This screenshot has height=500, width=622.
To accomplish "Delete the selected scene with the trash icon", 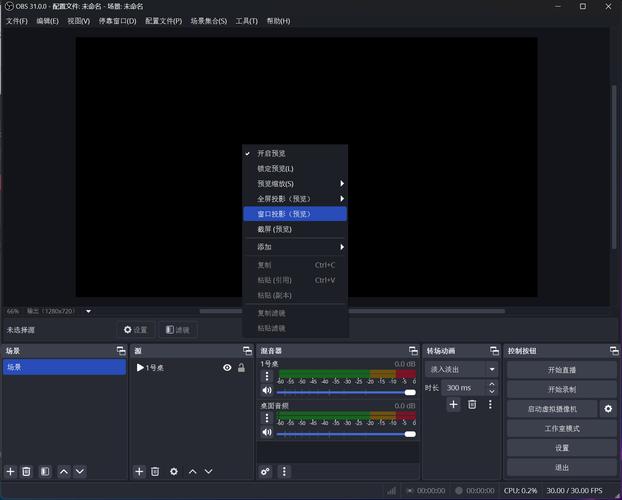I will [27, 471].
